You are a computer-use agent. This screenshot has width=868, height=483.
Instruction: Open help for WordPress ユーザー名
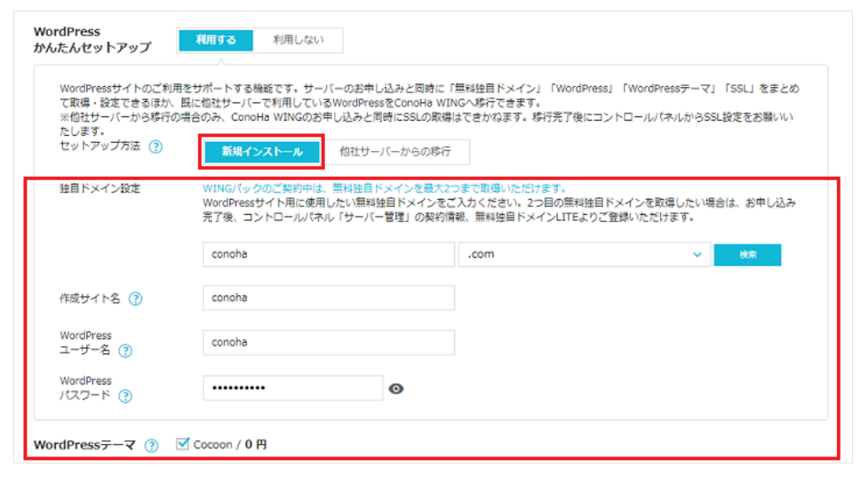point(125,351)
